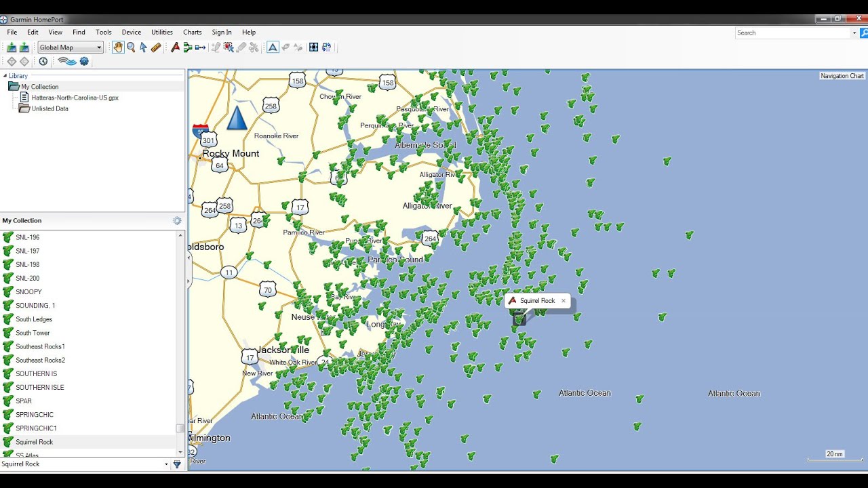Select SNL-196 in the waypoint list
The height and width of the screenshot is (488, 868).
(x=88, y=237)
